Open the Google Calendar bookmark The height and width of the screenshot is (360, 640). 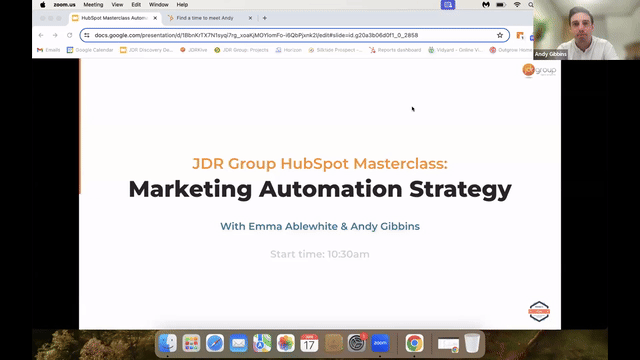90,50
